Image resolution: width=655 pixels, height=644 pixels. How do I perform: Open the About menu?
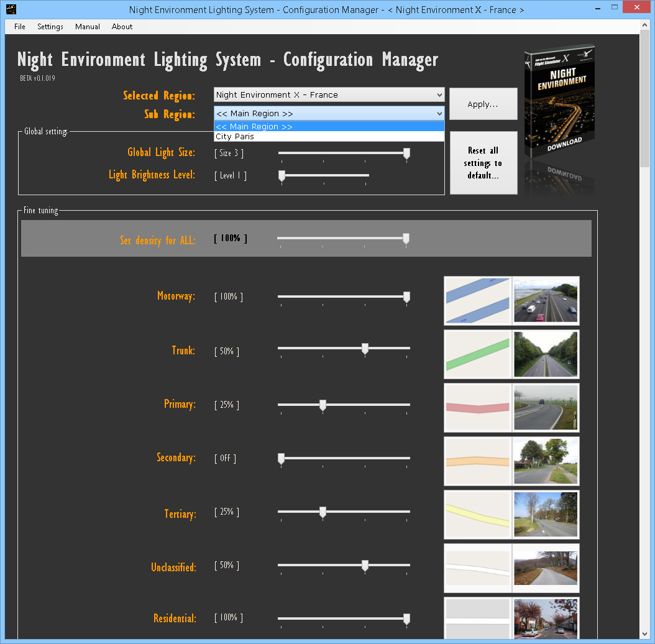[x=122, y=27]
